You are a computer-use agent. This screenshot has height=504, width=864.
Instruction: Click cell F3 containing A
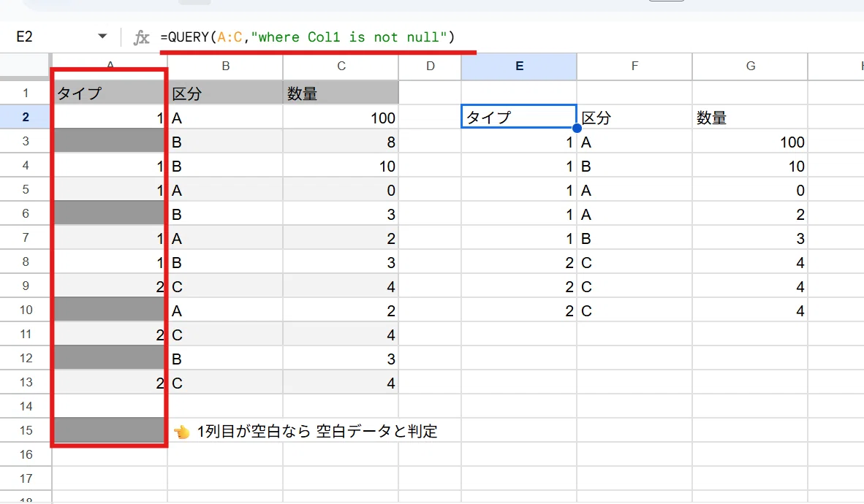tap(634, 142)
